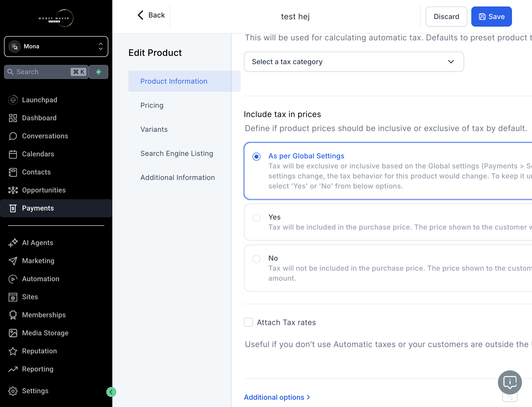Click the Search input field
The width and height of the screenshot is (532, 407).
pos(46,72)
